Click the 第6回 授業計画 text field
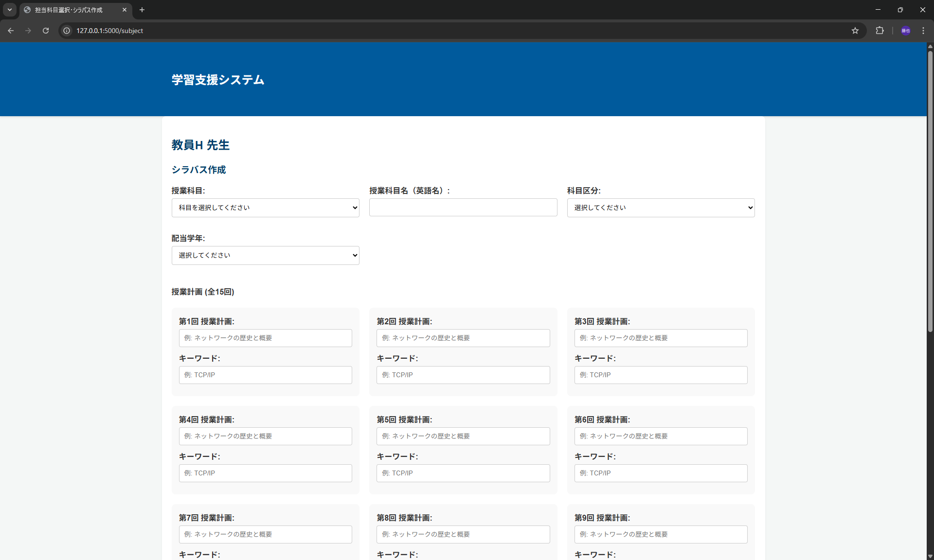 pos(661,436)
